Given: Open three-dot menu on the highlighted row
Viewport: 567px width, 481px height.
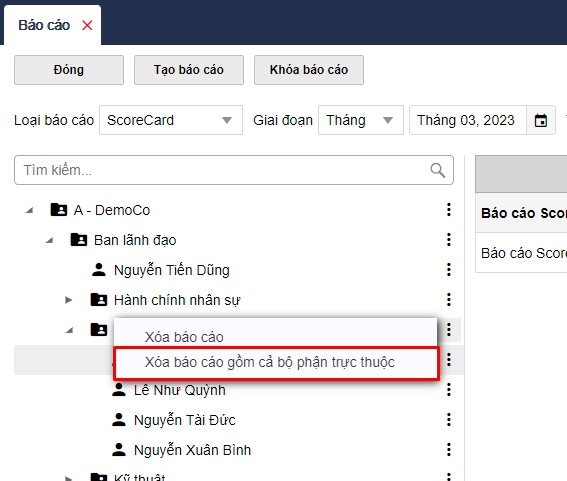Looking at the screenshot, I should (449, 360).
